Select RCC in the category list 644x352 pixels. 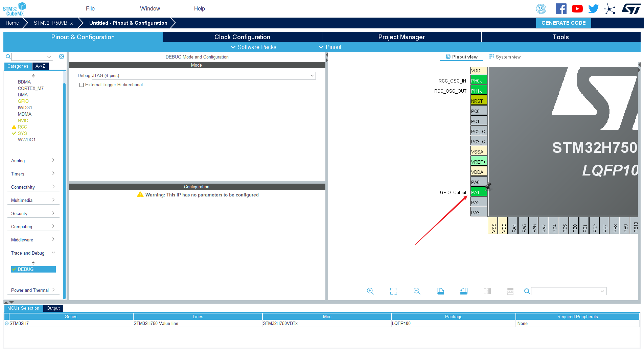click(22, 127)
